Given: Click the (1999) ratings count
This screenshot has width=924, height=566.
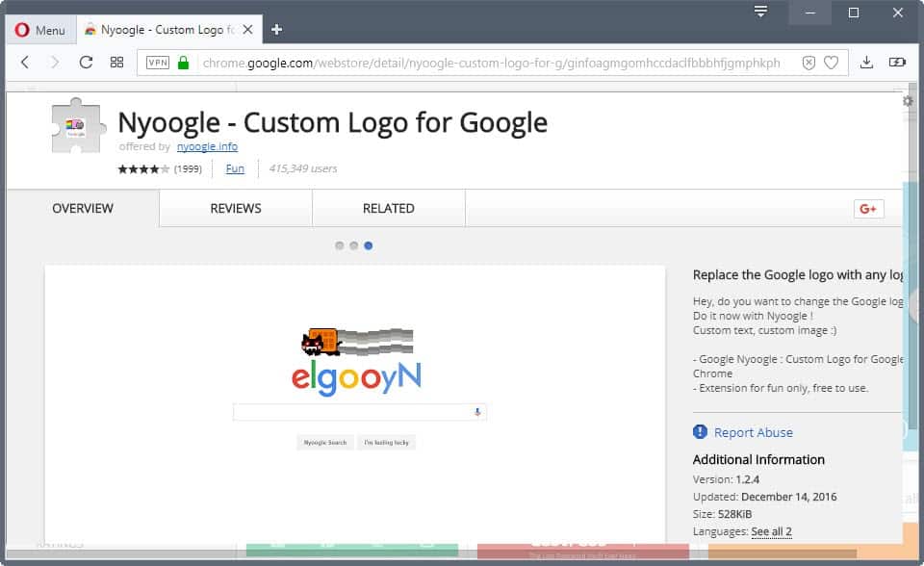Looking at the screenshot, I should click(x=188, y=169).
